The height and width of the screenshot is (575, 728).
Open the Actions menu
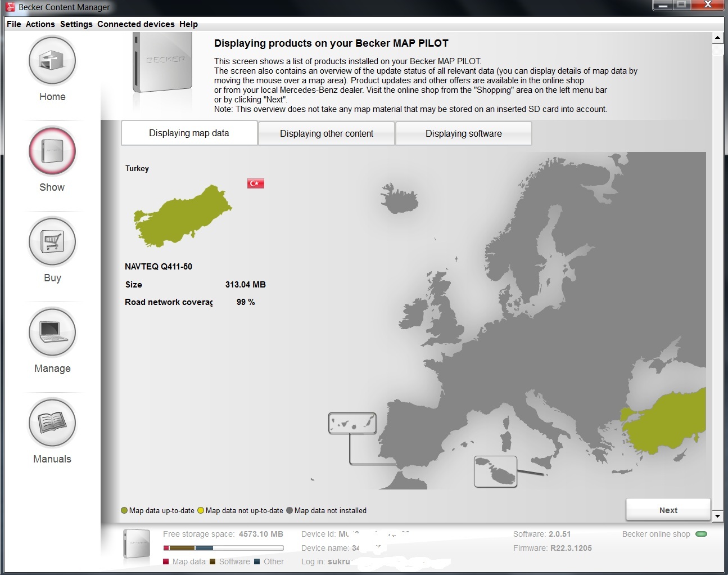click(x=40, y=24)
